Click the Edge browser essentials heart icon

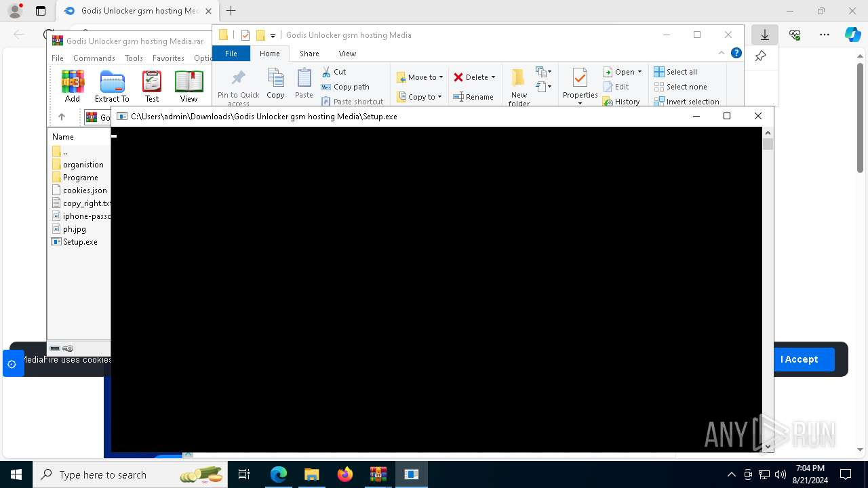coord(795,35)
